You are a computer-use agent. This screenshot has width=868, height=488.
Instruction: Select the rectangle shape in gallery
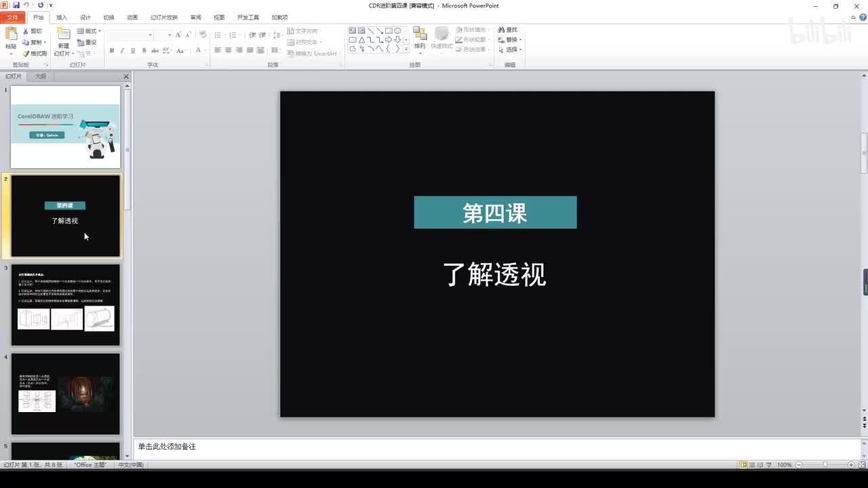389,30
